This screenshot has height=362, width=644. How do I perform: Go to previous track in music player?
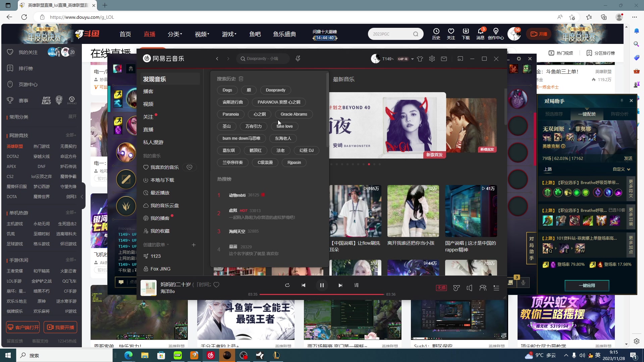303,285
